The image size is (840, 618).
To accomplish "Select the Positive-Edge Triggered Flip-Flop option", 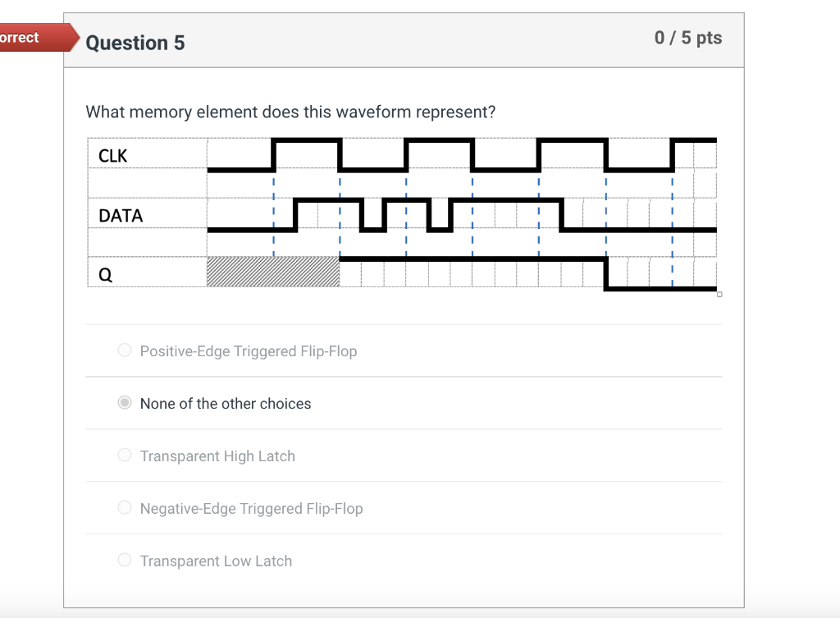I will [x=124, y=350].
